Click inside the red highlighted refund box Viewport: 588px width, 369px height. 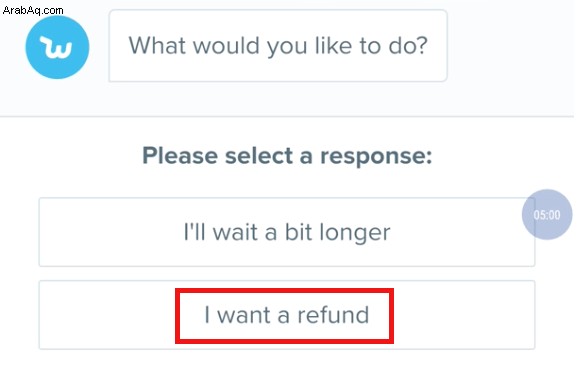[x=284, y=315]
